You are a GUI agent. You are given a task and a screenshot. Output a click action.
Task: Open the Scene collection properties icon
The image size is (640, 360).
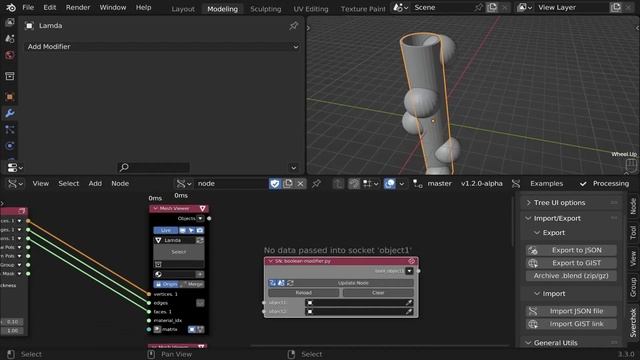pos(10,76)
